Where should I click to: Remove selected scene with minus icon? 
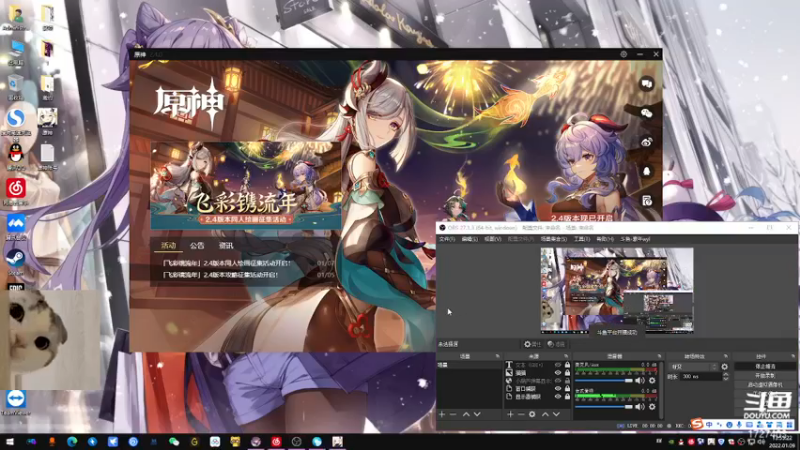pyautogui.click(x=453, y=414)
